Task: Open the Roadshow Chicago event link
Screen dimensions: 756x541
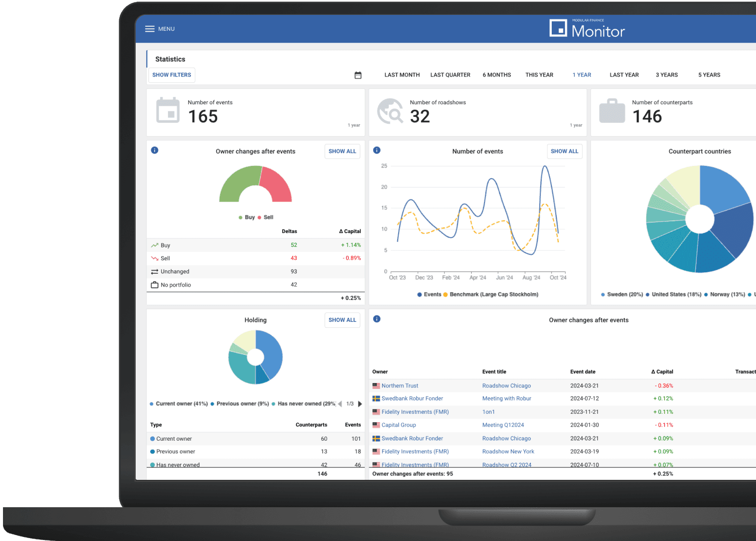Action: pyautogui.click(x=506, y=386)
